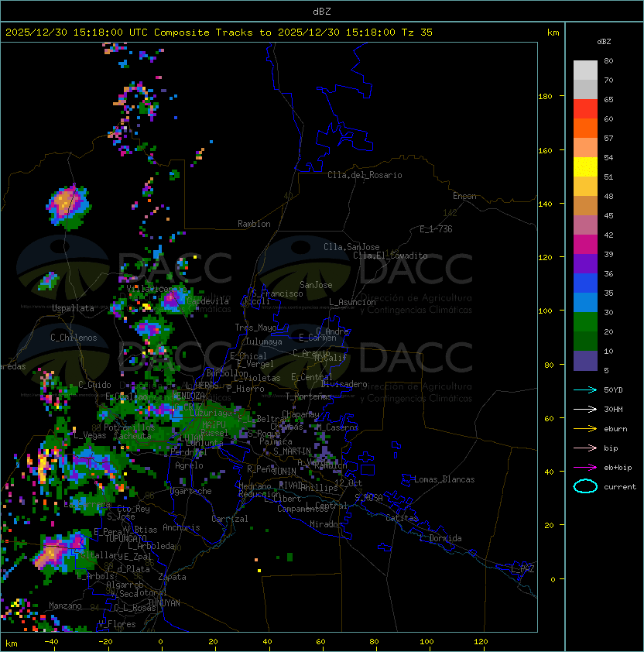The height and width of the screenshot is (652, 644).
Task: Click the 'current' legend label
Action: (x=620, y=487)
